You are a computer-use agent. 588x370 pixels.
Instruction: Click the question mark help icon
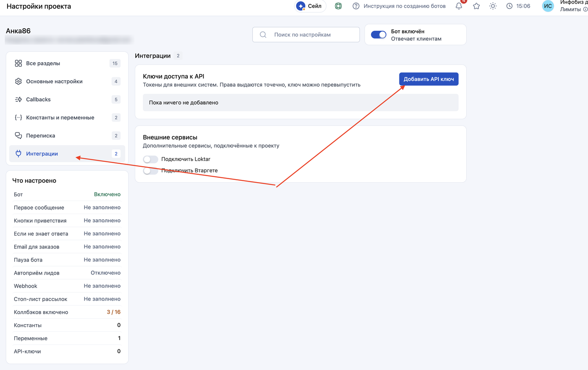pyautogui.click(x=356, y=6)
